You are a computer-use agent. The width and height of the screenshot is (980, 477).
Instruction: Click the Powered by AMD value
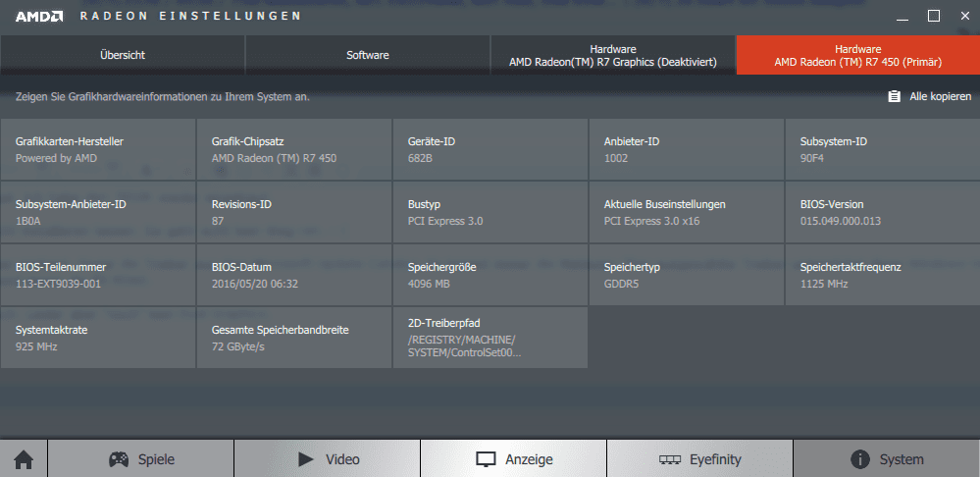pyautogui.click(x=56, y=159)
